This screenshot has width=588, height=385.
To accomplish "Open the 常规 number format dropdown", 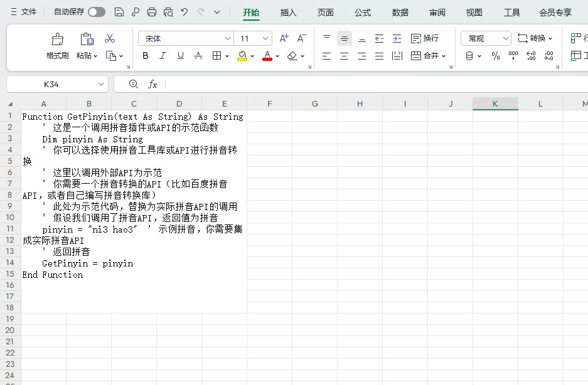I will point(486,38).
